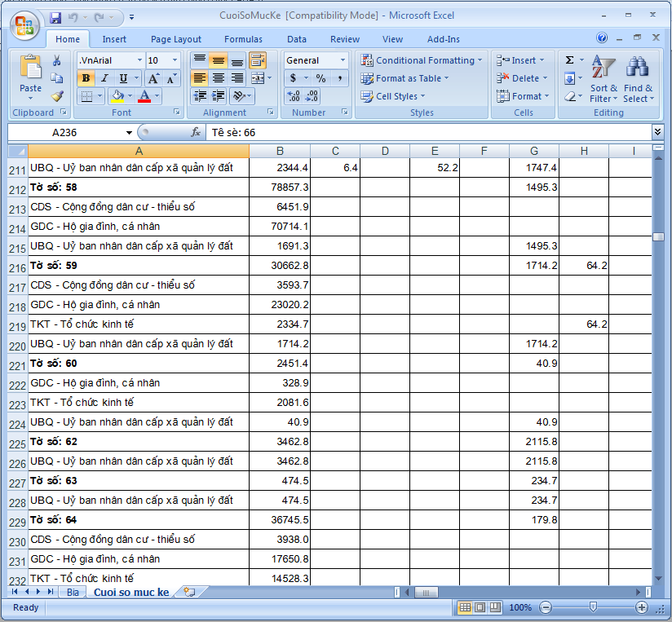Click the Merge and Center icon
Viewport: 672px width, 622px height.
pyautogui.click(x=258, y=78)
